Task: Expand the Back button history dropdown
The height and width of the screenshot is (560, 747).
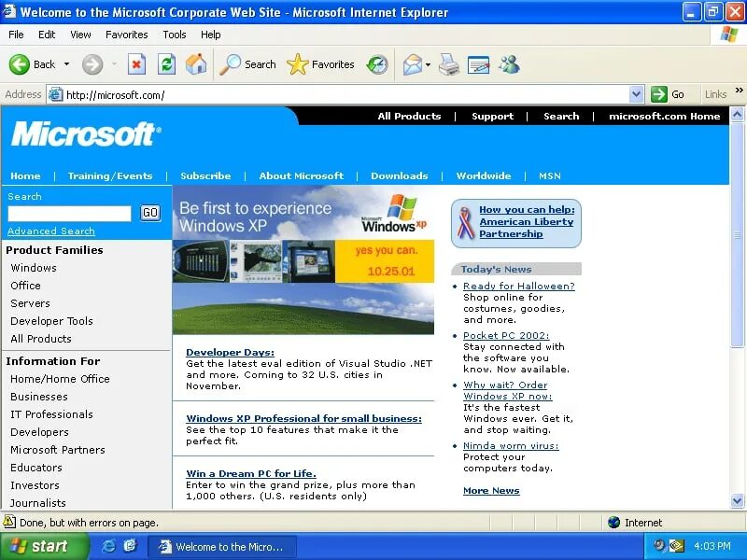Action: [x=66, y=64]
